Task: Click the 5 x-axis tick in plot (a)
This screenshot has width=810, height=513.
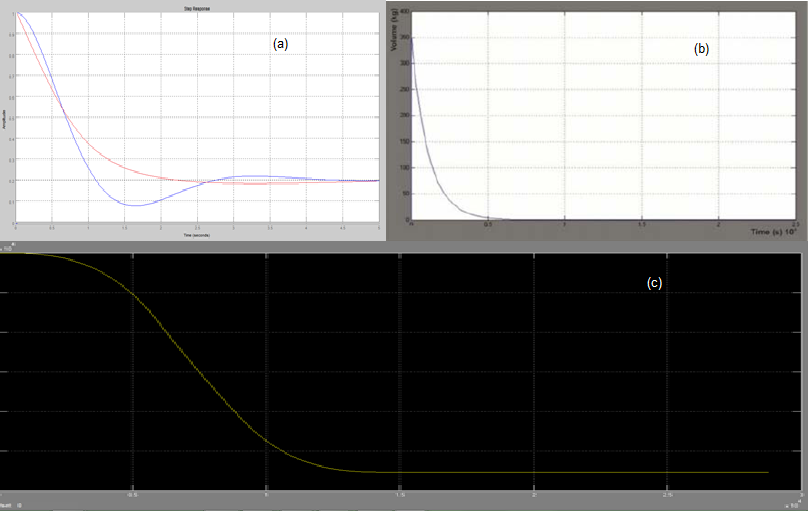Action: [x=379, y=228]
